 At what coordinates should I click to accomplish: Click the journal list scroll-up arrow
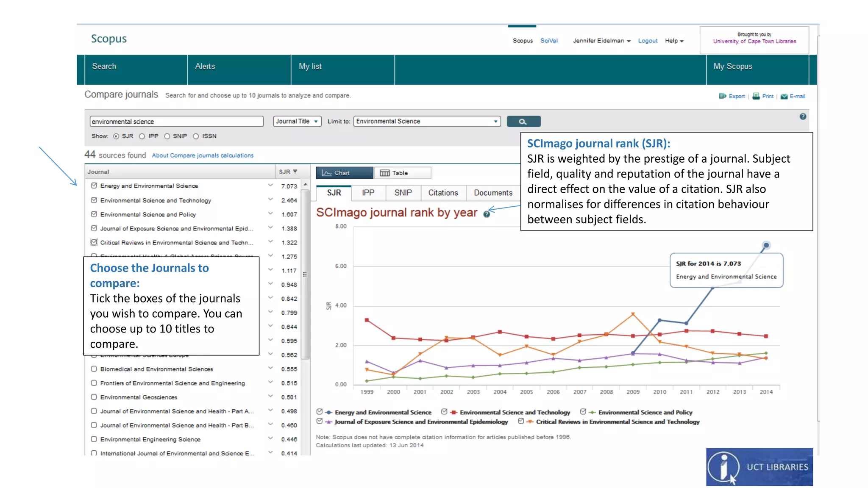[x=305, y=186]
